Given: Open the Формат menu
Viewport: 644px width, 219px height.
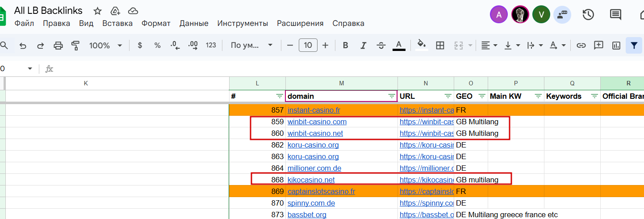Looking at the screenshot, I should pos(156,23).
